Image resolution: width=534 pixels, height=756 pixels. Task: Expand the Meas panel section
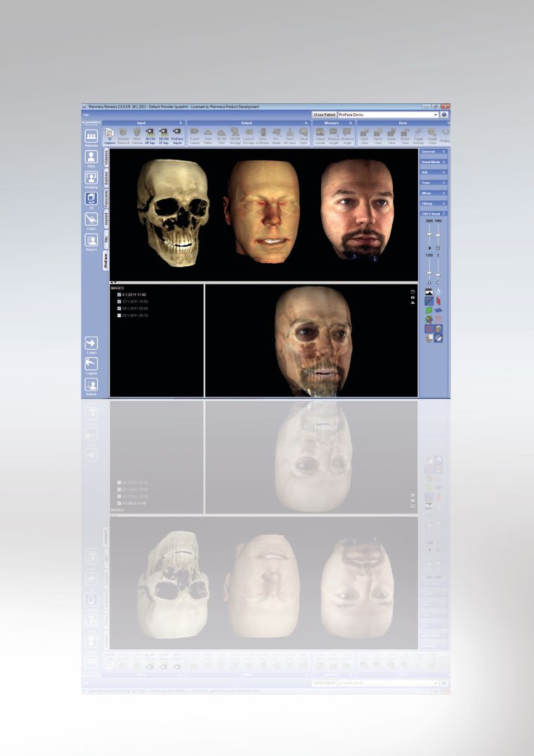pos(434,193)
